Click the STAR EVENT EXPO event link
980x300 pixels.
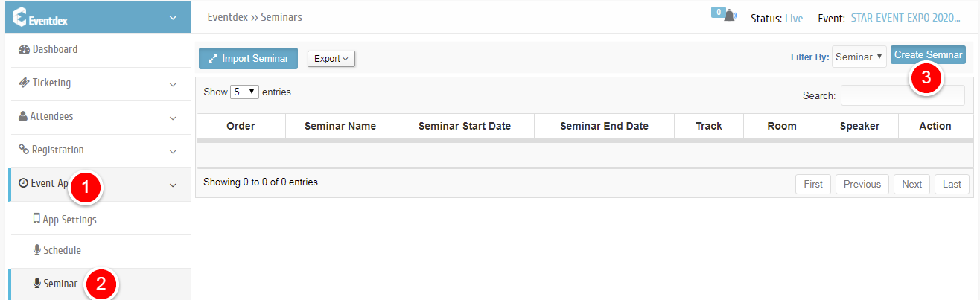[x=900, y=18]
